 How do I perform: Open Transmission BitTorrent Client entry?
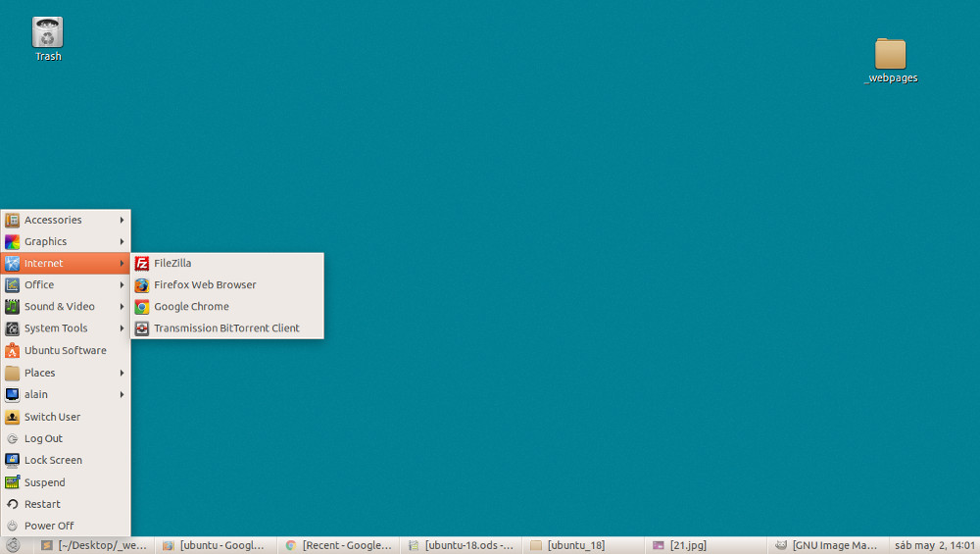[x=227, y=328]
